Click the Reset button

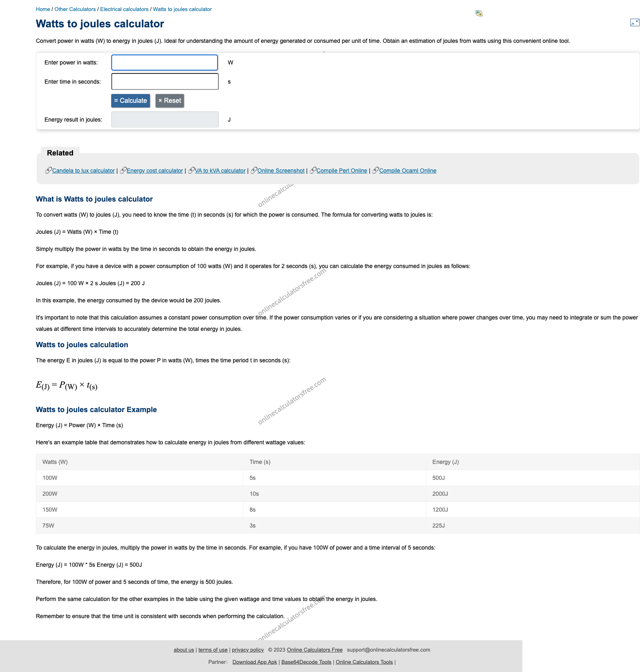(x=170, y=101)
